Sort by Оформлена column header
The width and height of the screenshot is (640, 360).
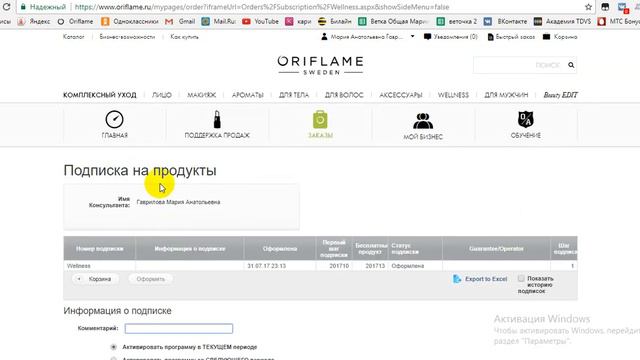pos(280,249)
